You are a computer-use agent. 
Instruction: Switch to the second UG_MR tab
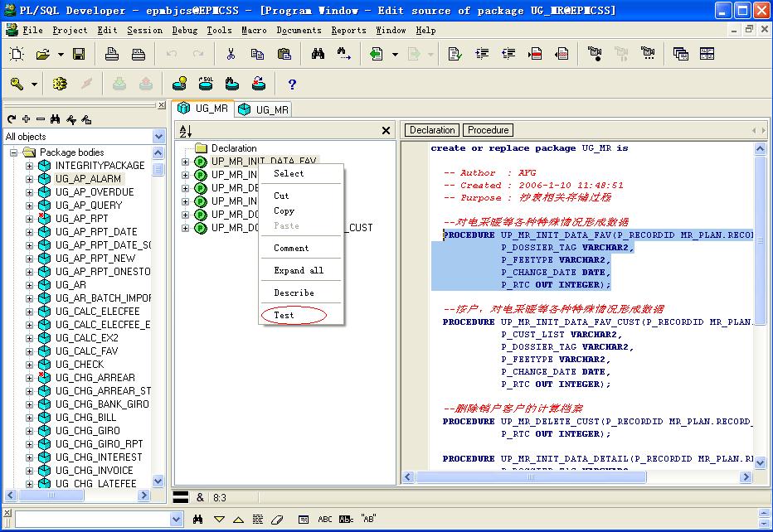tap(264, 109)
